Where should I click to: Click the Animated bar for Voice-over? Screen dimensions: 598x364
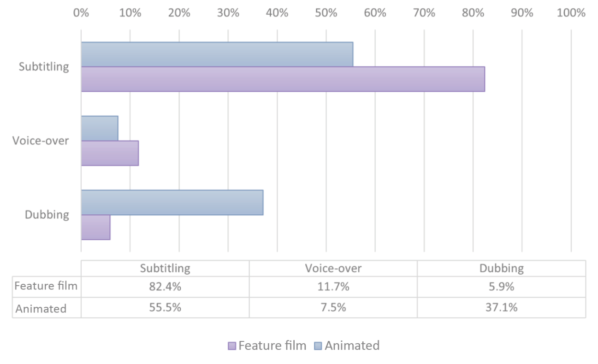[100, 128]
